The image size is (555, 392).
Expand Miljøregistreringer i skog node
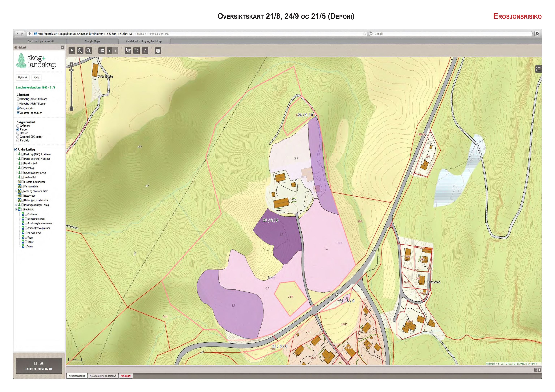[16, 205]
